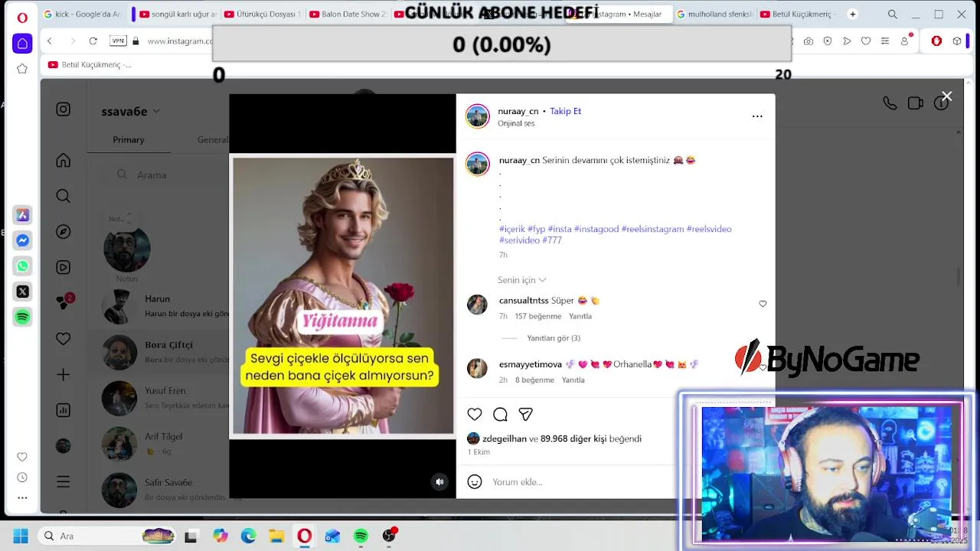Open Explore compass icon in Instagram sidebar
The width and height of the screenshot is (980, 551).
click(x=64, y=231)
